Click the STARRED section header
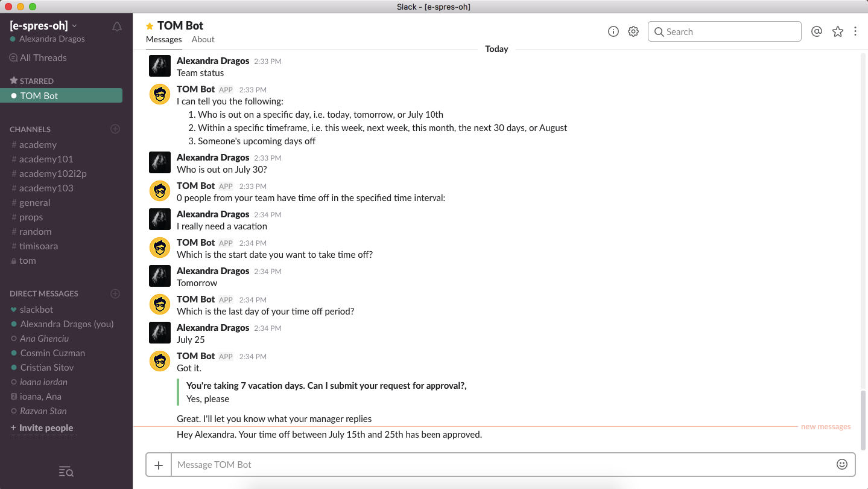Viewport: 868px width, 489px height. [32, 81]
